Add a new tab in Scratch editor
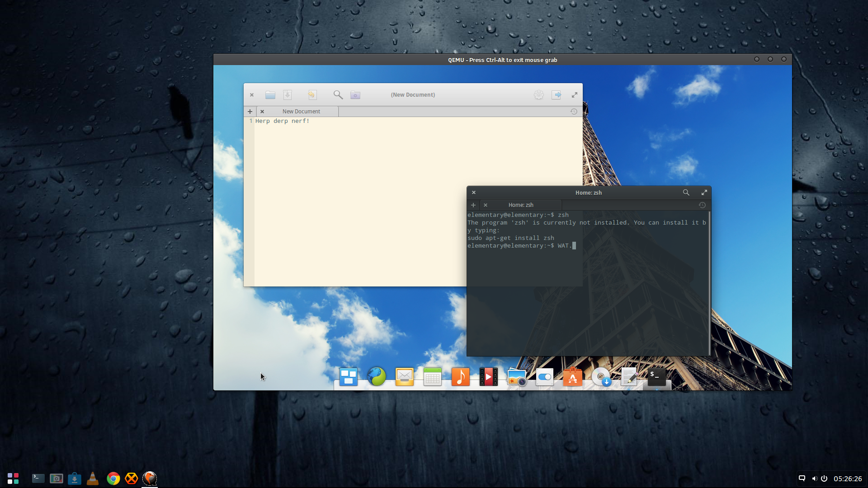This screenshot has height=488, width=868. [250, 112]
